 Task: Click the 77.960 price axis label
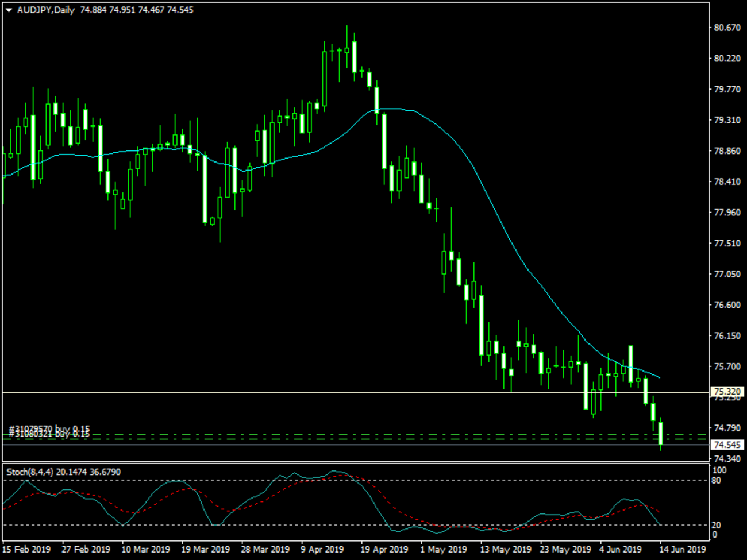pos(727,213)
